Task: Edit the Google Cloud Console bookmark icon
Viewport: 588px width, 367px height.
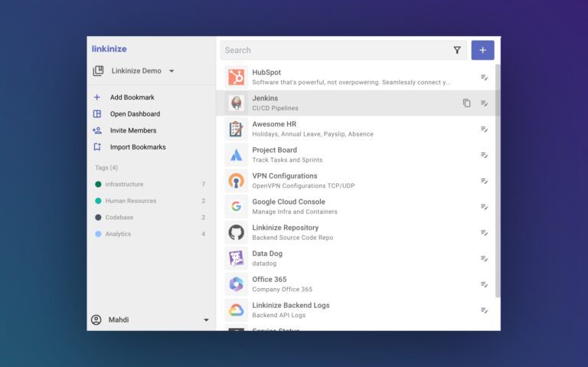Action: [x=484, y=207]
